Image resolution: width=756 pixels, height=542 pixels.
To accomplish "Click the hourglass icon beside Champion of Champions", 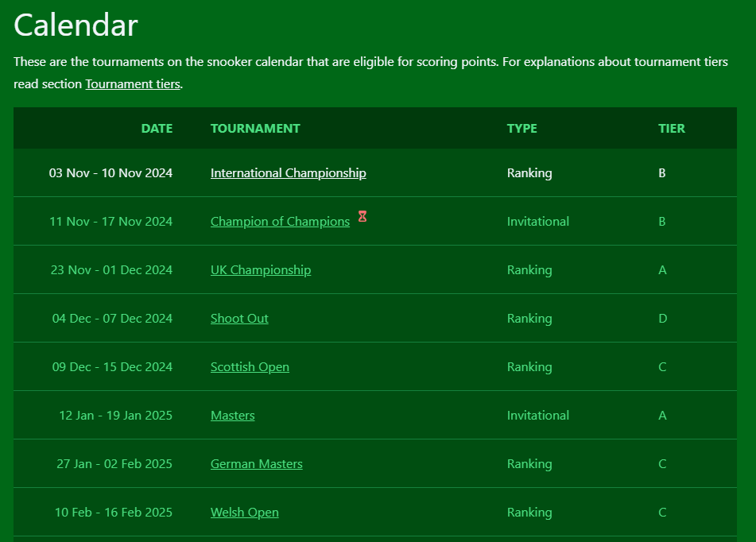I will click(362, 216).
